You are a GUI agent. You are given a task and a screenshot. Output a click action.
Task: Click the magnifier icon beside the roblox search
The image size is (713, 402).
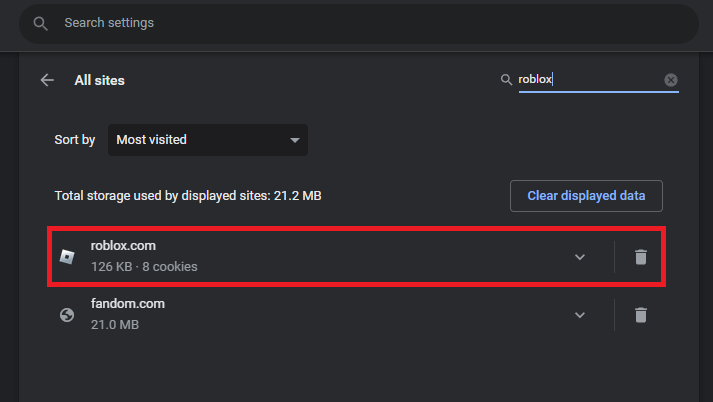tap(506, 80)
